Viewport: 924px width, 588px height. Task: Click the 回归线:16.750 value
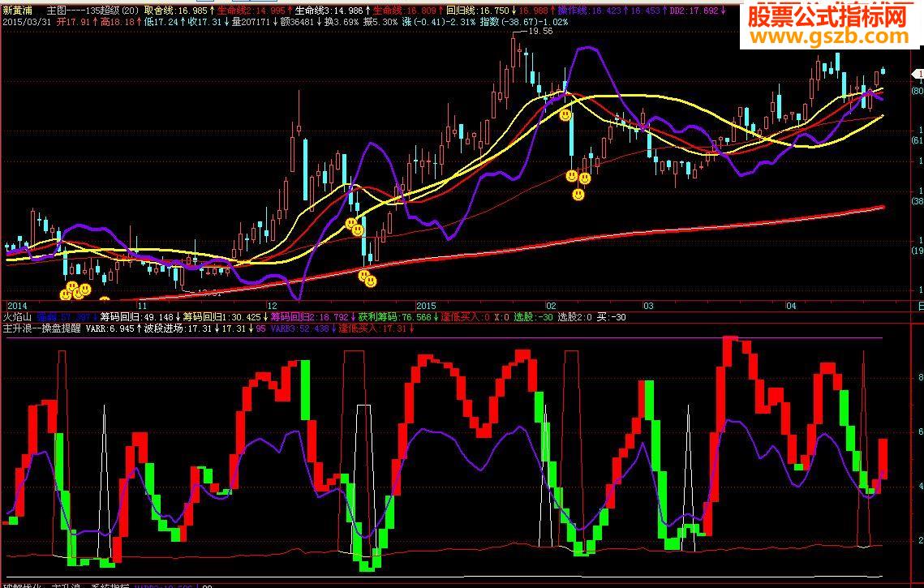tap(478, 11)
